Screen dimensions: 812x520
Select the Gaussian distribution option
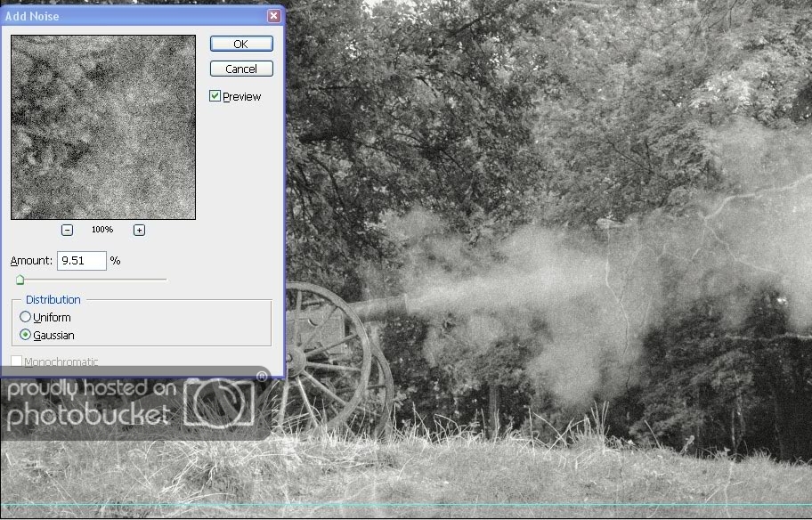pos(25,335)
